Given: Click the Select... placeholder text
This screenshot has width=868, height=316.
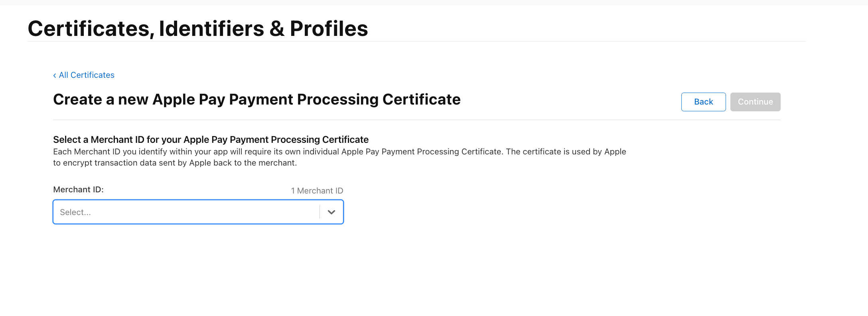Looking at the screenshot, I should click(x=75, y=213).
